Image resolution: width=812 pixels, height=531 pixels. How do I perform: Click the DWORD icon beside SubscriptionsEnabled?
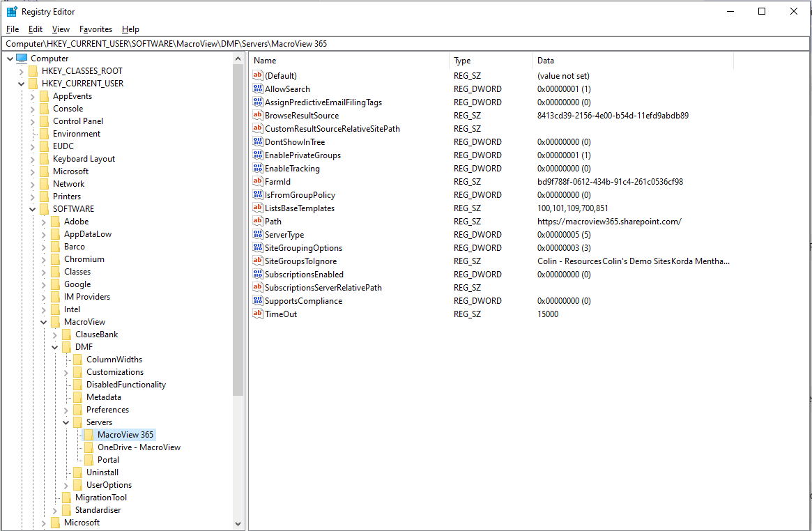(x=258, y=275)
